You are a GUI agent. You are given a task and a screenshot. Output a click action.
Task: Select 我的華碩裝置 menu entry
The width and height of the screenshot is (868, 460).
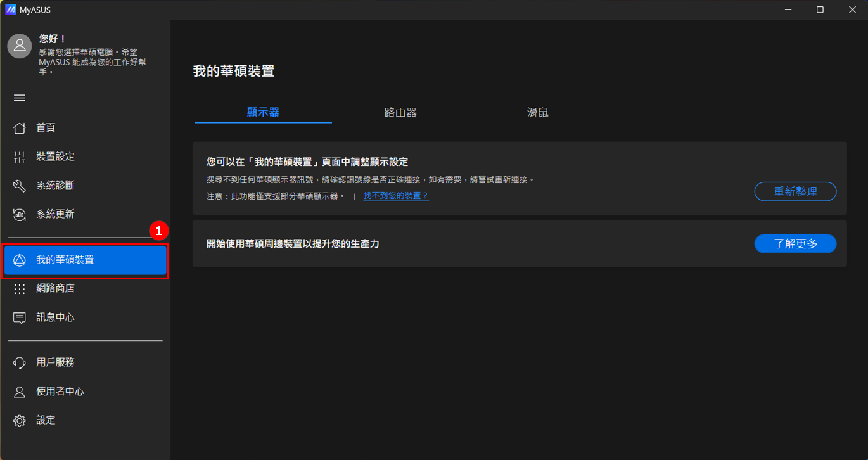[86, 260]
